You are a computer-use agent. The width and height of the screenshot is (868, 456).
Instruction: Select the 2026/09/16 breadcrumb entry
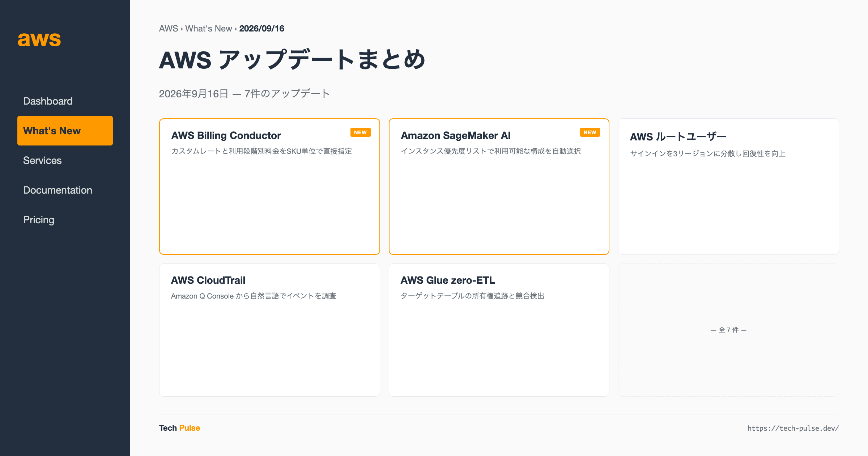click(262, 29)
